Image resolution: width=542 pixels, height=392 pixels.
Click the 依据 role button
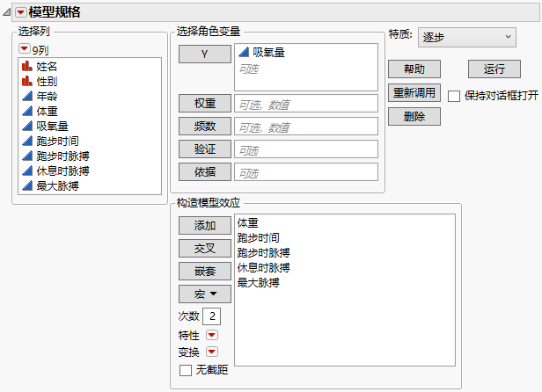205,171
